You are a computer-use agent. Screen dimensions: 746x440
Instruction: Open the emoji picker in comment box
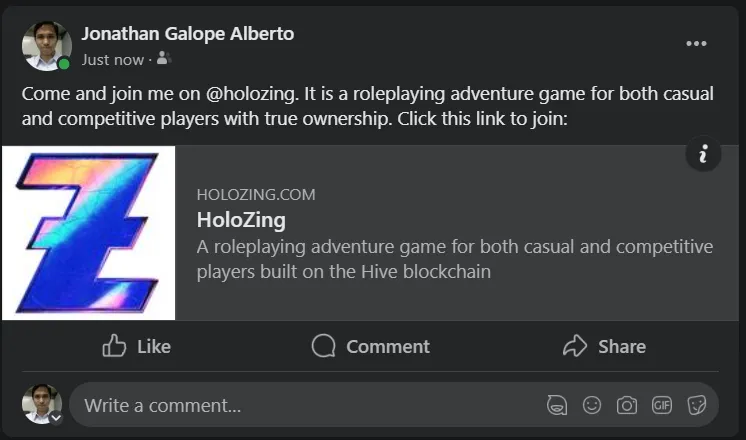[592, 405]
